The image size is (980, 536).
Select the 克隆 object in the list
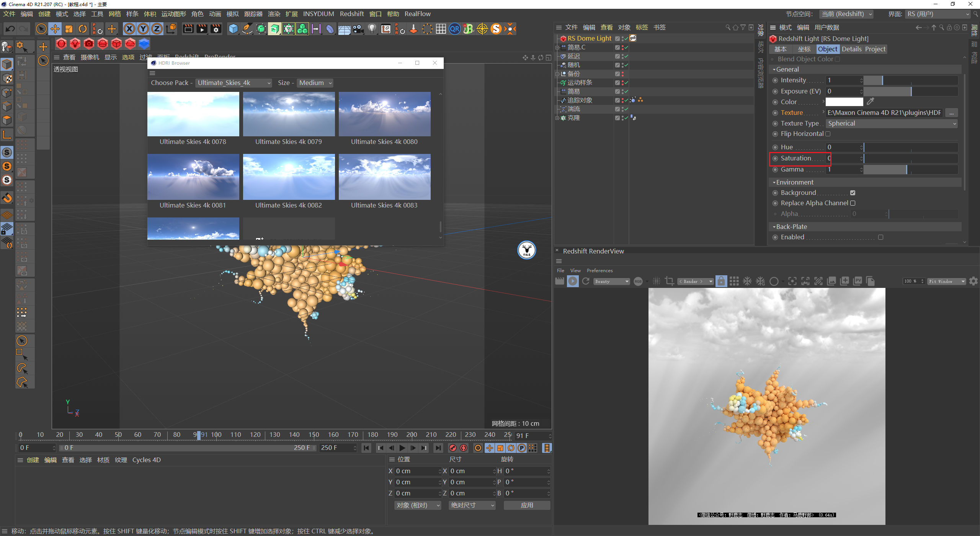click(573, 118)
